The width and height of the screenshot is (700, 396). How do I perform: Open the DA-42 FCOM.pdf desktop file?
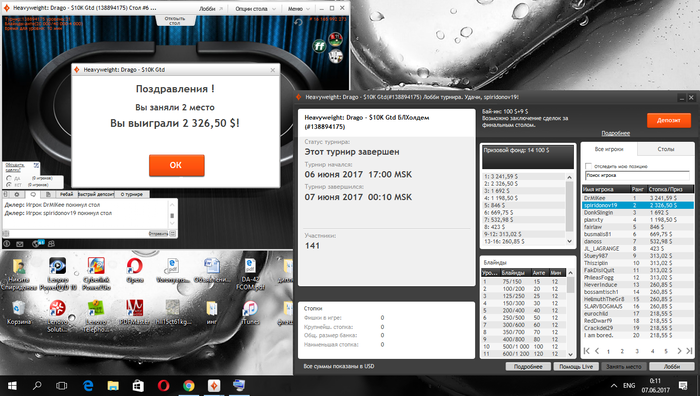250,274
